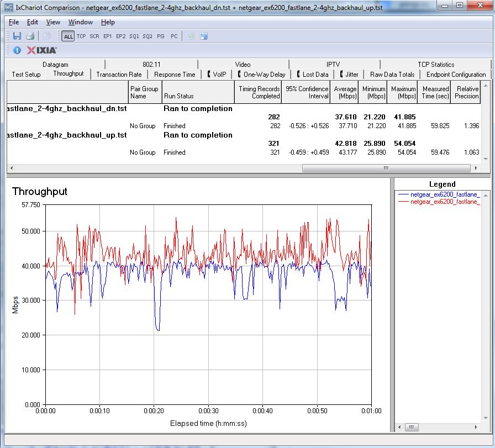Image resolution: width=495 pixels, height=448 pixels.
Task: Open the Response Time tab
Action: click(175, 75)
